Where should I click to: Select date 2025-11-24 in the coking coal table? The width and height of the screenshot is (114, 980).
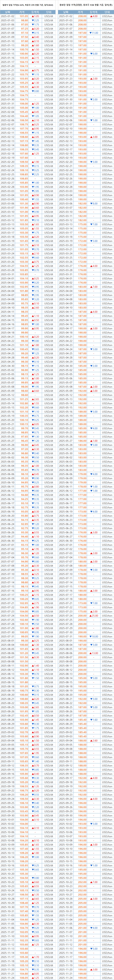point(66,977)
